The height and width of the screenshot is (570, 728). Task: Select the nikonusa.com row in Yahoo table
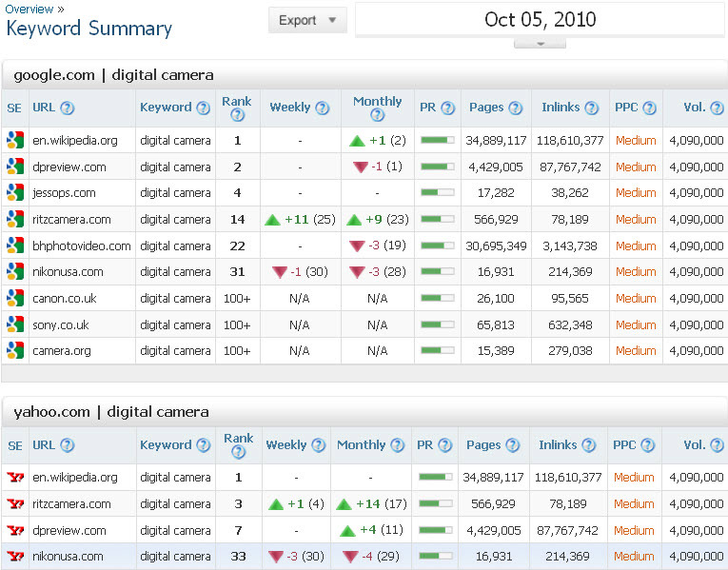coord(67,557)
